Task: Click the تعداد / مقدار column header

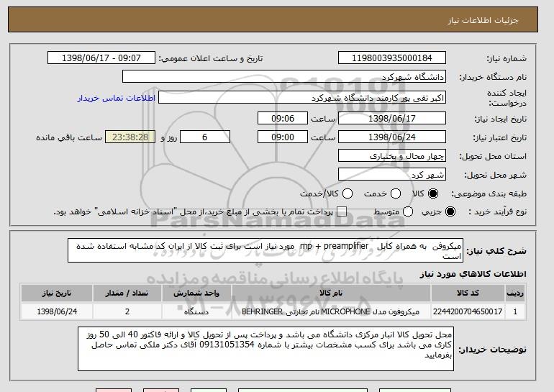Action: coord(127,293)
